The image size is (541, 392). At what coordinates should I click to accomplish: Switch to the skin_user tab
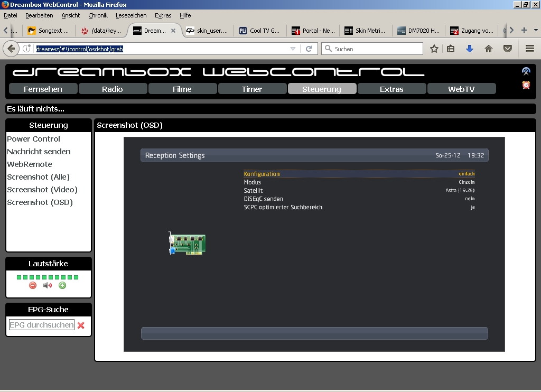click(207, 31)
